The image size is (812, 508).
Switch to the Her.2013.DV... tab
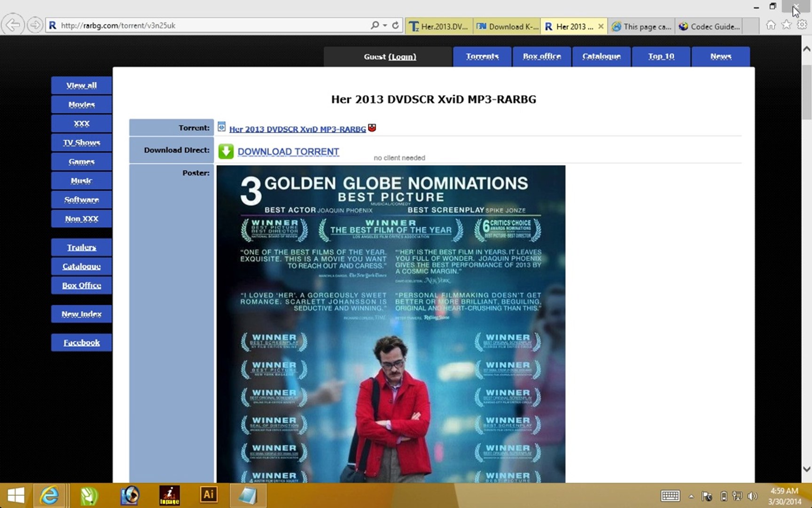pos(439,26)
